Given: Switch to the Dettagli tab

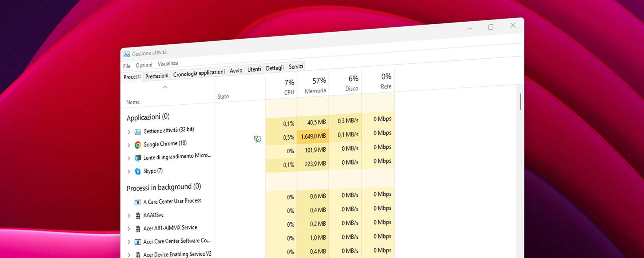Looking at the screenshot, I should [x=275, y=68].
